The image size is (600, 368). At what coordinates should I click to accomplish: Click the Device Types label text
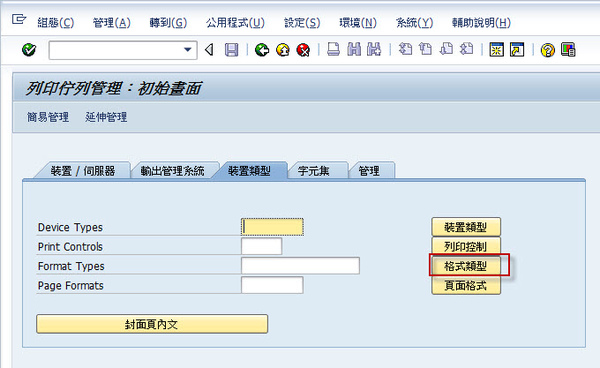point(70,227)
